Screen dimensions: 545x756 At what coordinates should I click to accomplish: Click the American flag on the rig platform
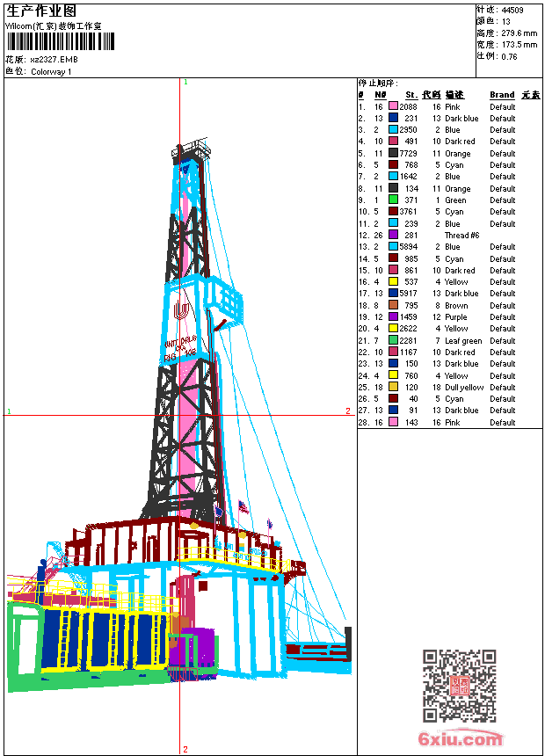tap(243, 506)
